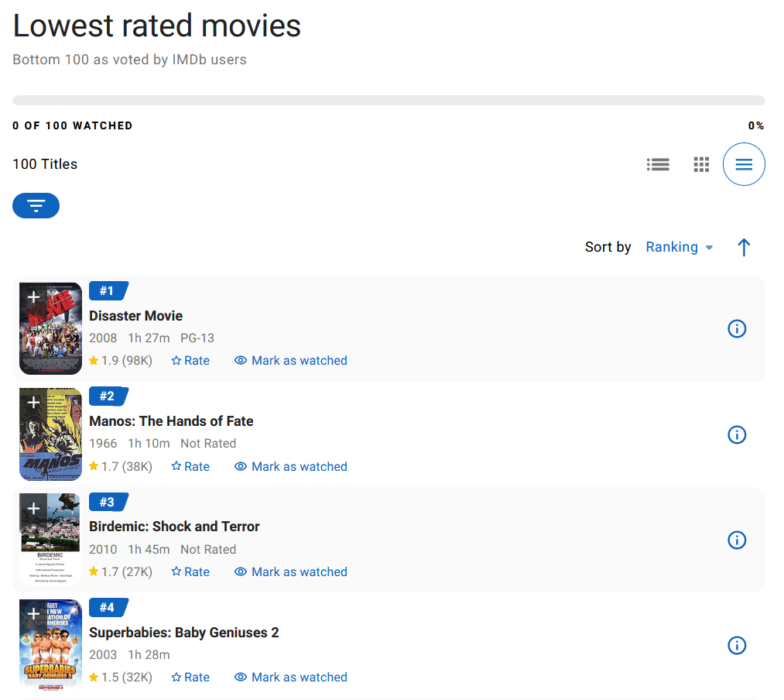
Task: Open the Birdemic: Shock and Terror title link
Action: click(174, 527)
